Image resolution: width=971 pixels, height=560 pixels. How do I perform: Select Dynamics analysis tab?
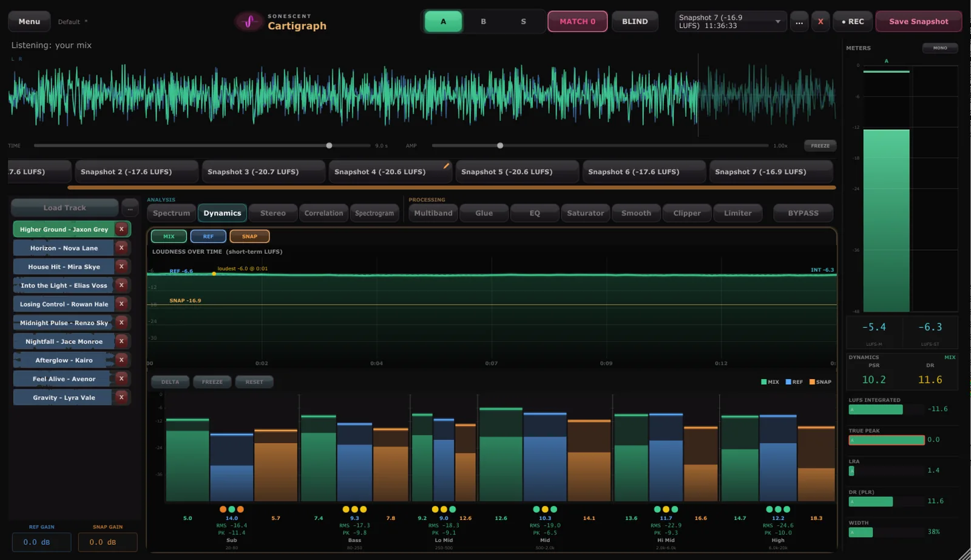(222, 213)
